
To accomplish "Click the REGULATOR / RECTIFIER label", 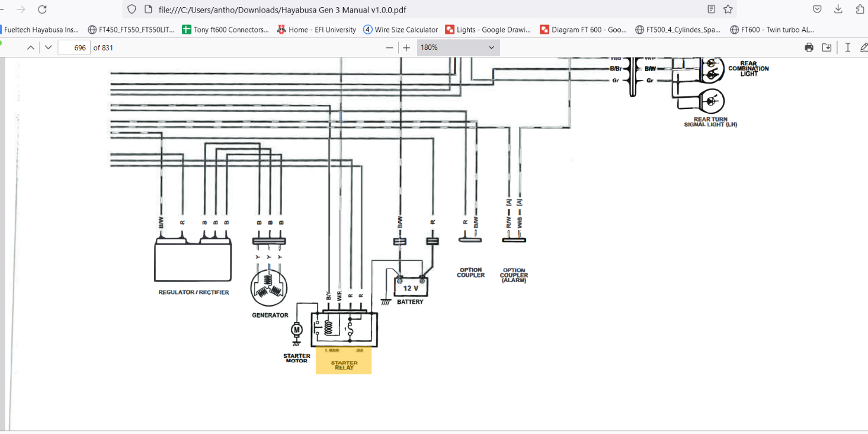I will pyautogui.click(x=194, y=292).
